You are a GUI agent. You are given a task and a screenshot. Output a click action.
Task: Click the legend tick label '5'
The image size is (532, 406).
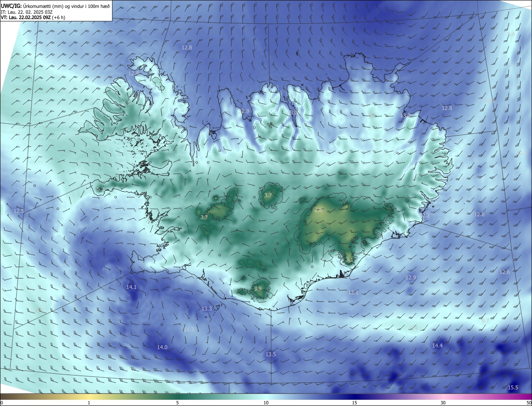point(177,403)
